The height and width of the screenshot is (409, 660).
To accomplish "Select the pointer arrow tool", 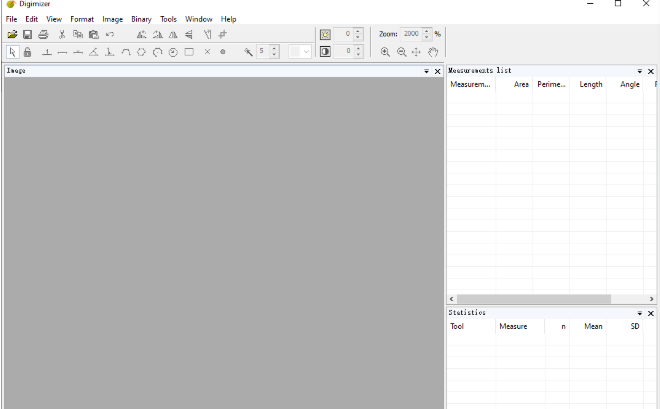I will click(12, 52).
